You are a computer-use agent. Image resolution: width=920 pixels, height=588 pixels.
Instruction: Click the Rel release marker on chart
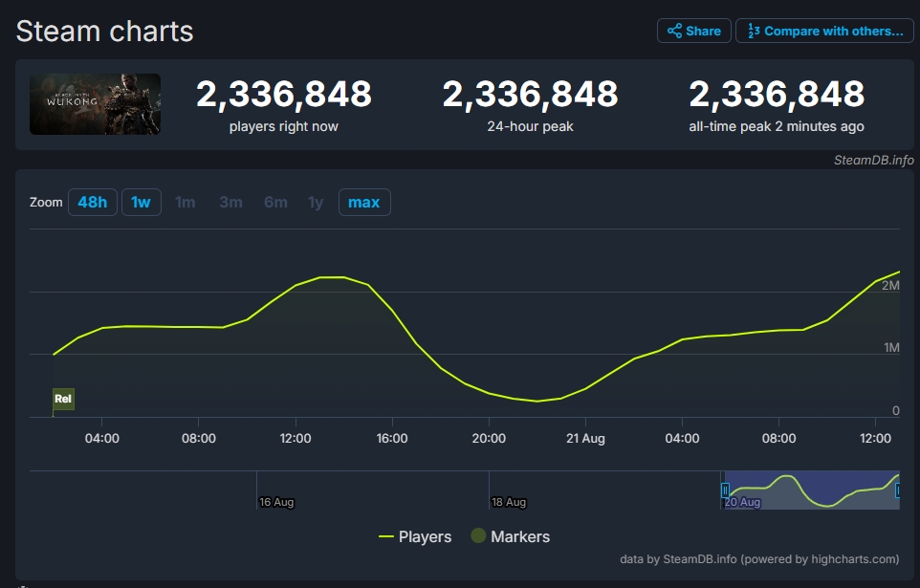pyautogui.click(x=63, y=399)
